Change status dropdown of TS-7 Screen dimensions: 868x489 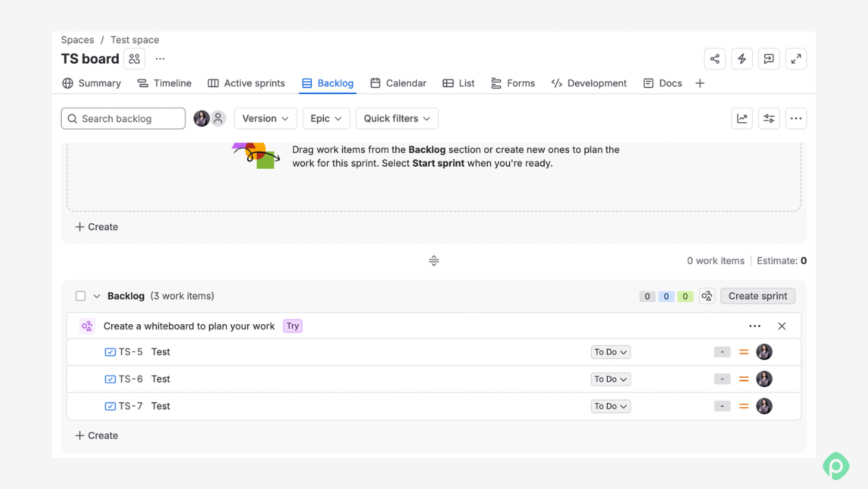(610, 407)
